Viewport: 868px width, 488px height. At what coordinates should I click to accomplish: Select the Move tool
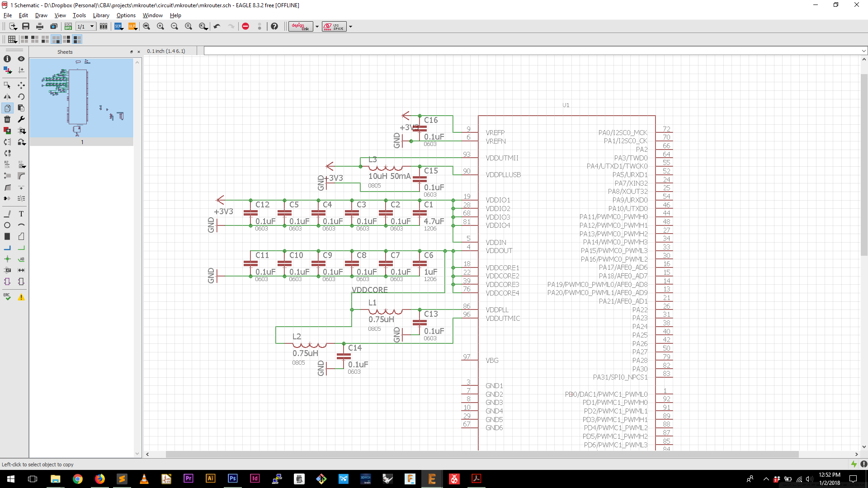click(x=21, y=85)
